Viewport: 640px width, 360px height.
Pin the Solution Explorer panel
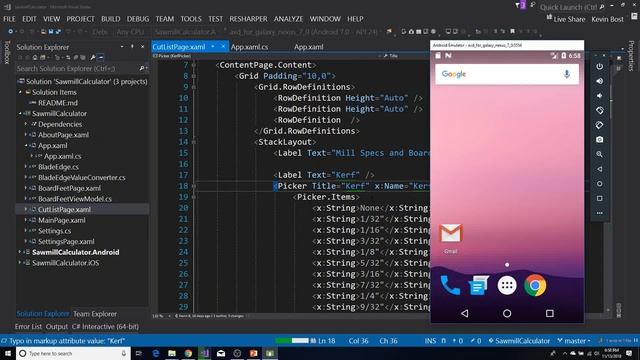coord(132,47)
